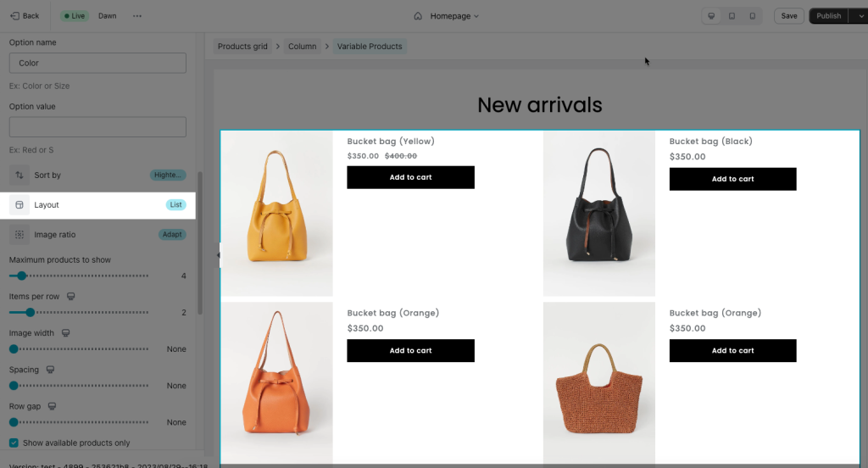This screenshot has width=868, height=468.
Task: Click the Back arrow icon
Action: pyautogui.click(x=15, y=16)
